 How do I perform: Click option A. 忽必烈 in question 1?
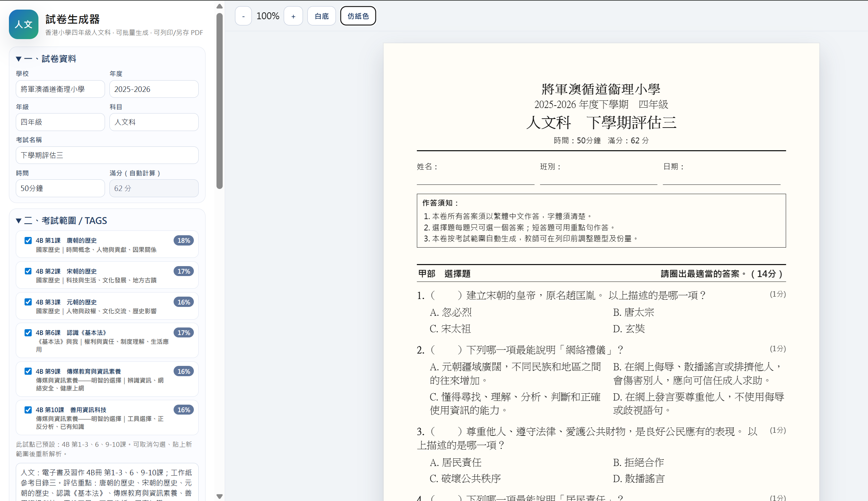[450, 312]
